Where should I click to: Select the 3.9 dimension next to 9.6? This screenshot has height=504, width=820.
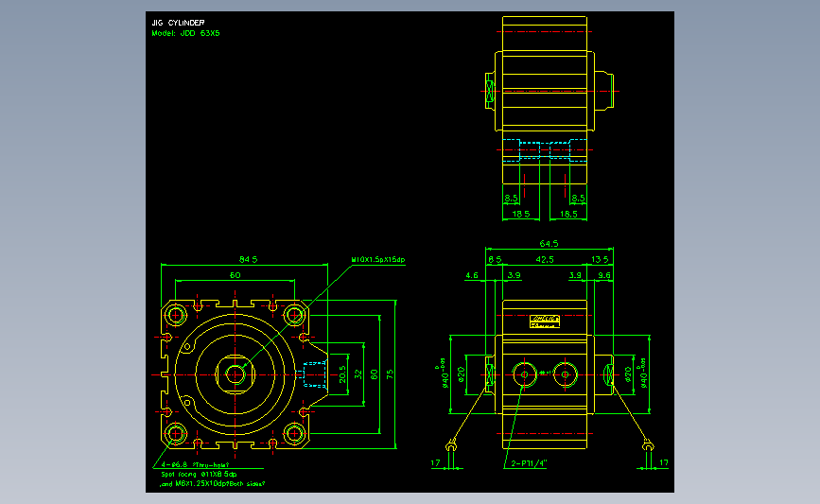point(575,275)
